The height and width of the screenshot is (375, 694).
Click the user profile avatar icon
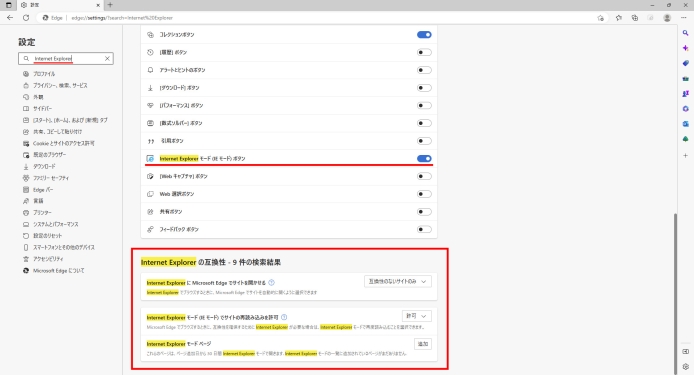(x=667, y=18)
